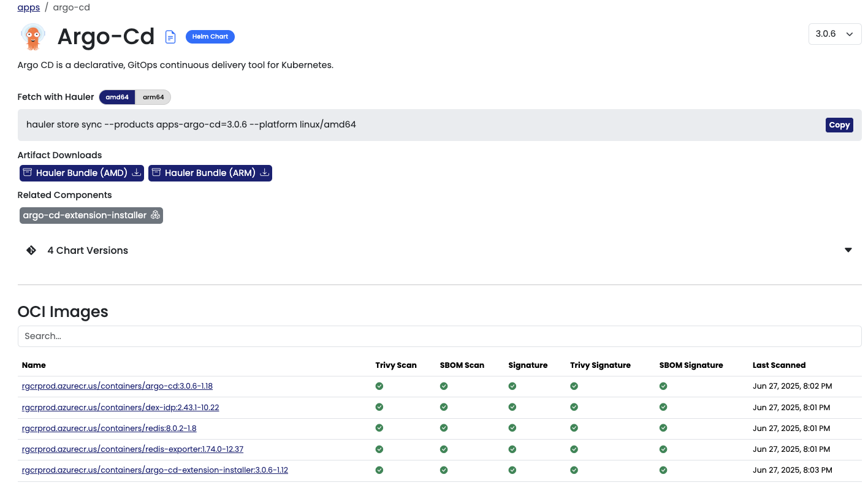Click Trivy Scan checkmark for redis:8.0.2-1.8 row
This screenshot has width=868, height=485.
379,428
